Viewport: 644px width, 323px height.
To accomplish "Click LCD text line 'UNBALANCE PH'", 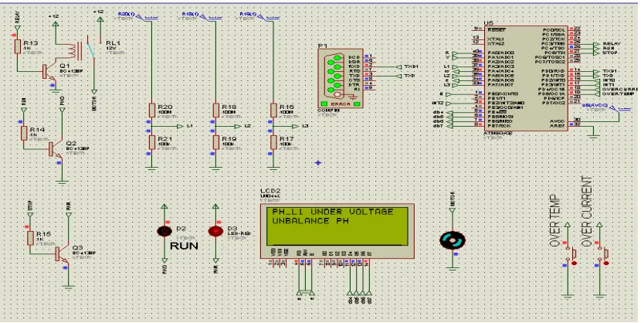I will [x=310, y=221].
